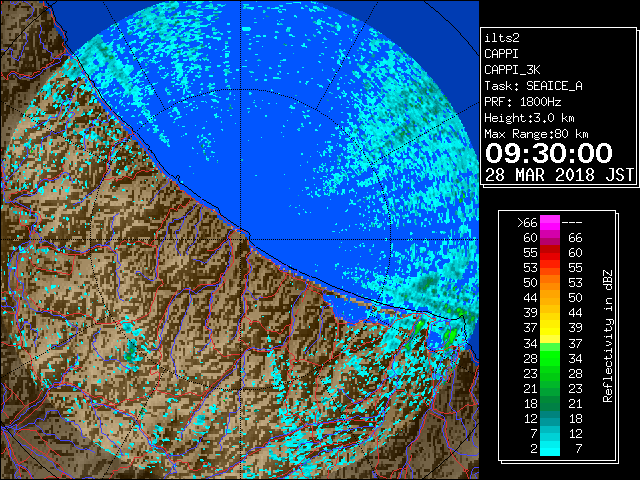Click the large "09:30:00" timestamp
Viewport: 640px width, 480px height.
coord(549,153)
